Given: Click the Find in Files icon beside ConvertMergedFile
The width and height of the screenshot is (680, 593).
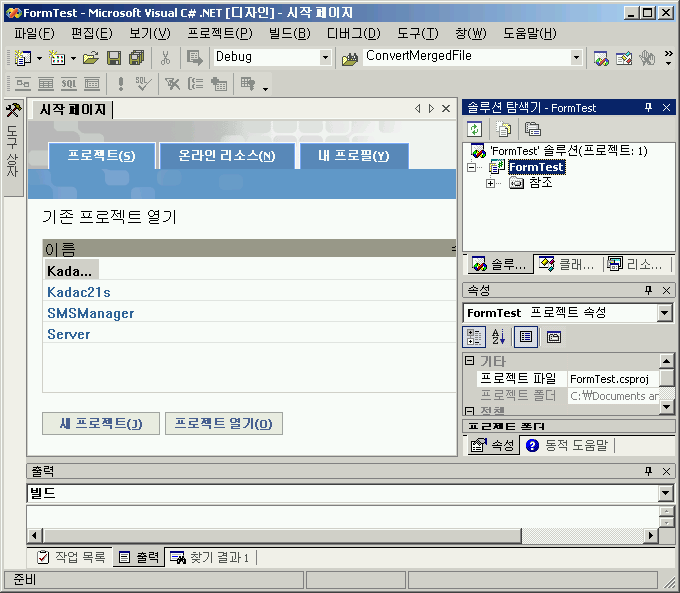Looking at the screenshot, I should coord(350,58).
